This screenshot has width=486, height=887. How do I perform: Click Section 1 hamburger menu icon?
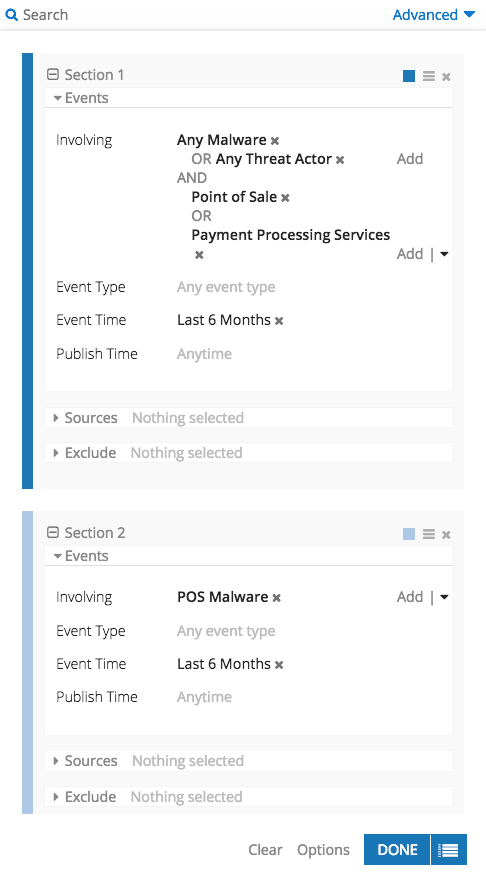(429, 76)
